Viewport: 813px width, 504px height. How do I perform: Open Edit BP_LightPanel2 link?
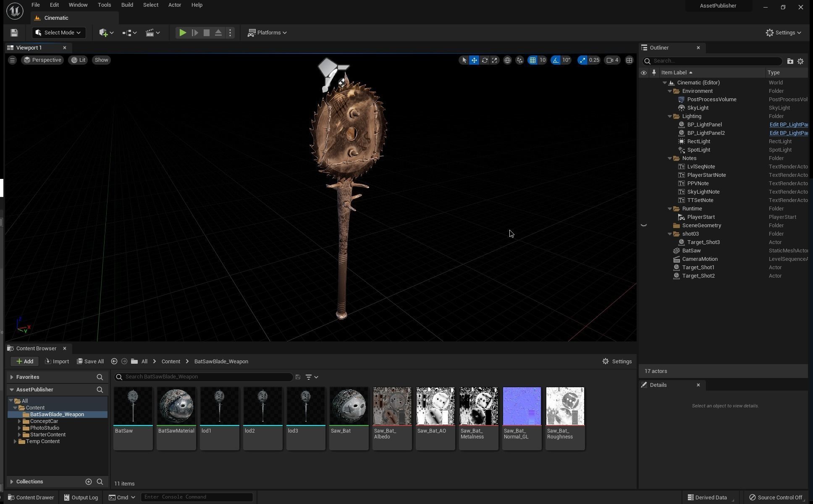pyautogui.click(x=789, y=133)
